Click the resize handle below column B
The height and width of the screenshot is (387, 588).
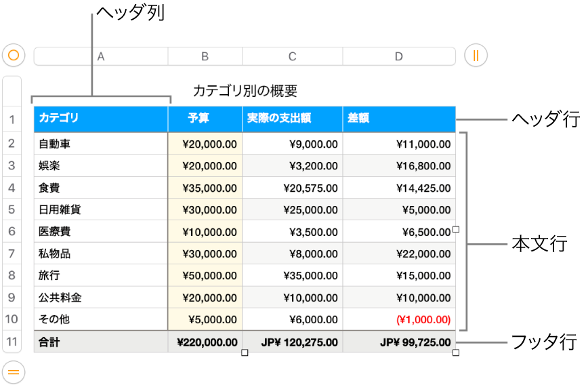click(245, 353)
